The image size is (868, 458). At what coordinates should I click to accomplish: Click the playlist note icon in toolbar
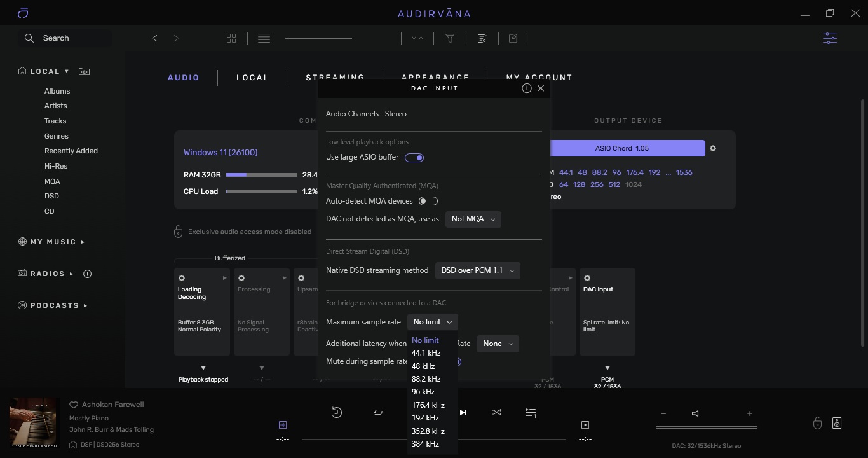(482, 38)
